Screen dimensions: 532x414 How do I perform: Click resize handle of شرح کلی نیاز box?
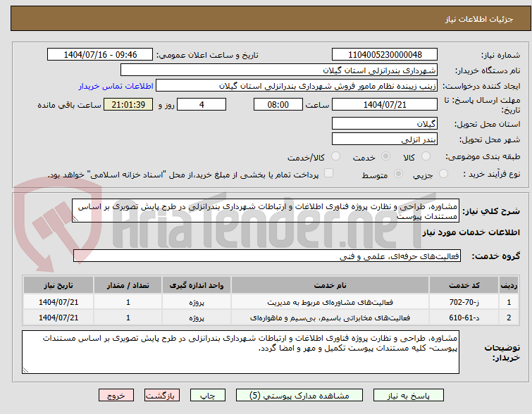(75, 219)
